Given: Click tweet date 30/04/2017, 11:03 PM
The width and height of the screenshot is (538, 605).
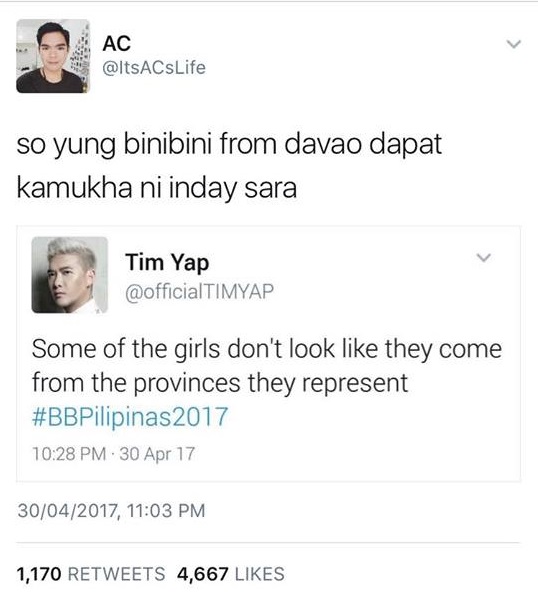Looking at the screenshot, I should 111,510.
